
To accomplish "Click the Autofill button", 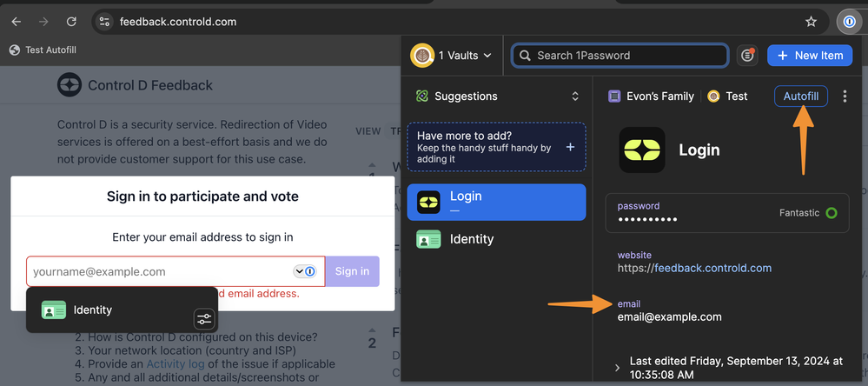I will tap(801, 96).
